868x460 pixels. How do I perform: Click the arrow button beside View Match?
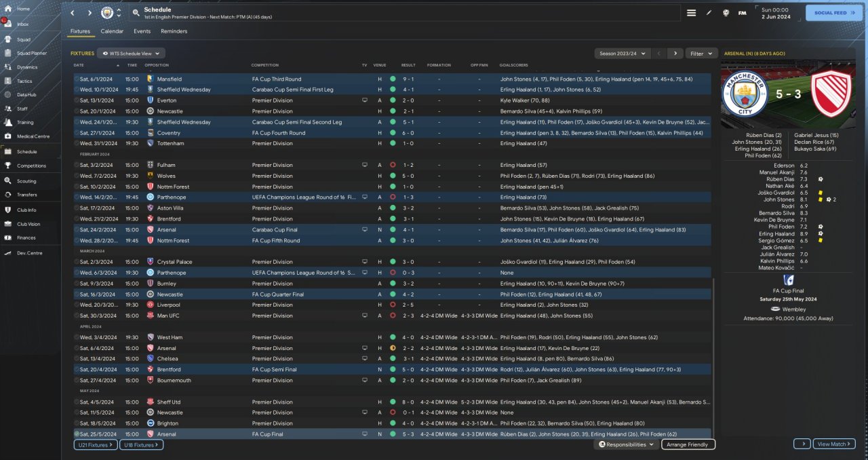[x=802, y=444]
